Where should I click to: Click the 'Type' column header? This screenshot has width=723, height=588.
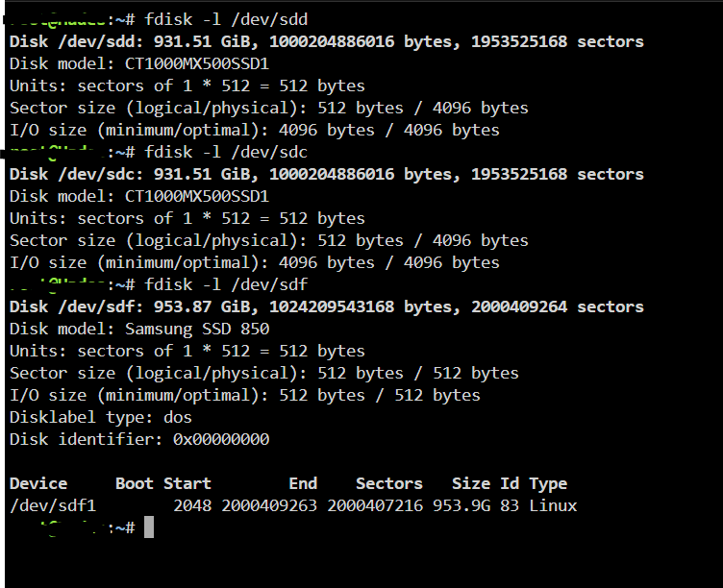pyautogui.click(x=548, y=484)
